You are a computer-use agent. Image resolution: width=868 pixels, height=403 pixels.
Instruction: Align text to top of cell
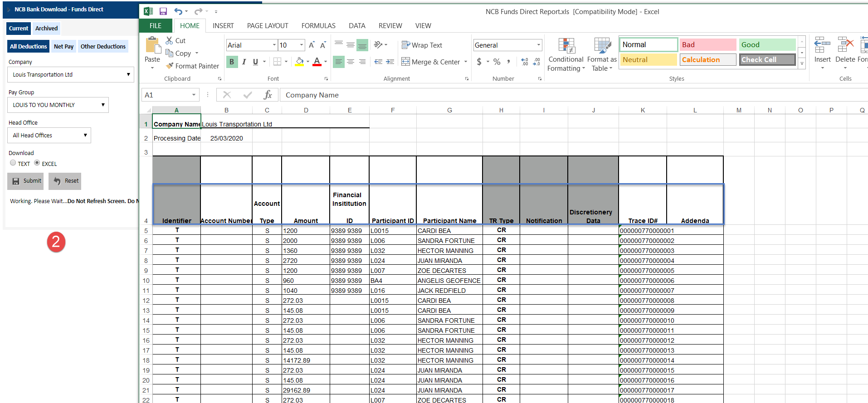pyautogui.click(x=338, y=44)
